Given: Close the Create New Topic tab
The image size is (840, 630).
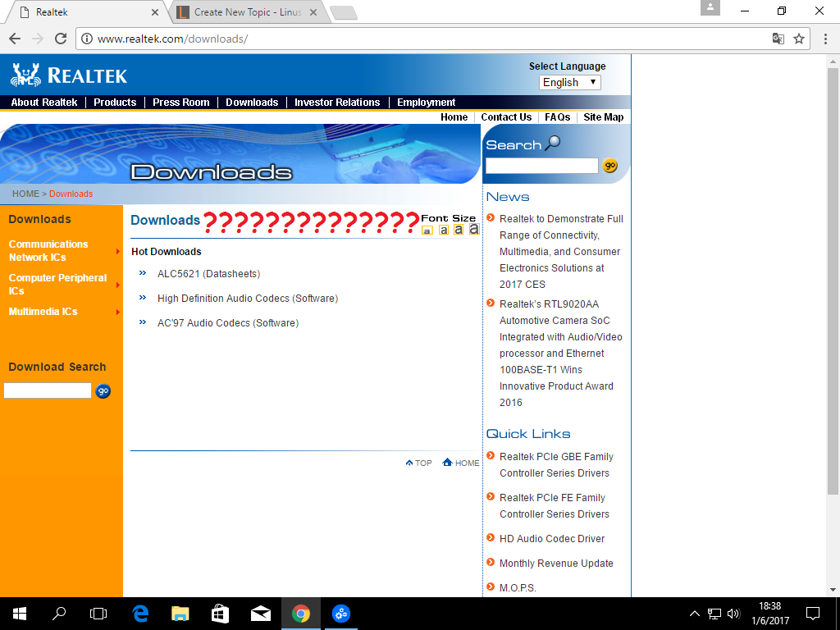Looking at the screenshot, I should tap(313, 11).
